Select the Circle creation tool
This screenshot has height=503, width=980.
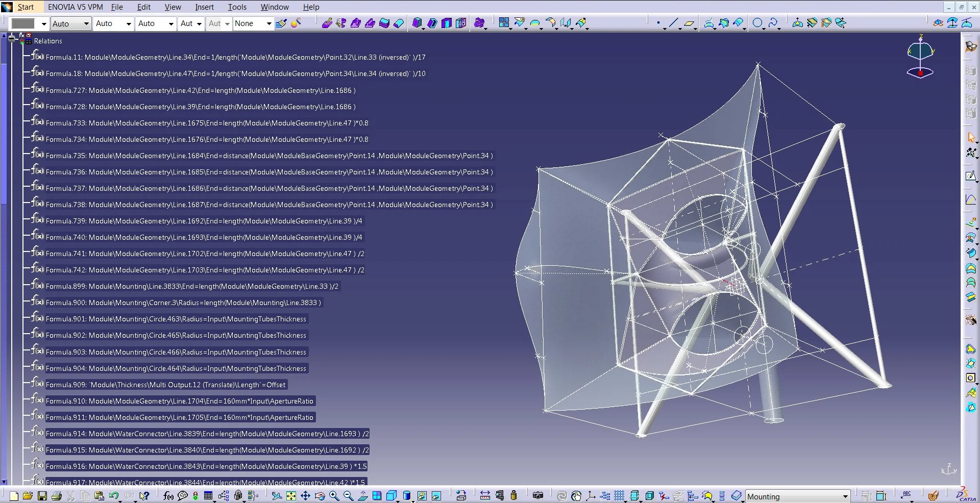pos(757,23)
